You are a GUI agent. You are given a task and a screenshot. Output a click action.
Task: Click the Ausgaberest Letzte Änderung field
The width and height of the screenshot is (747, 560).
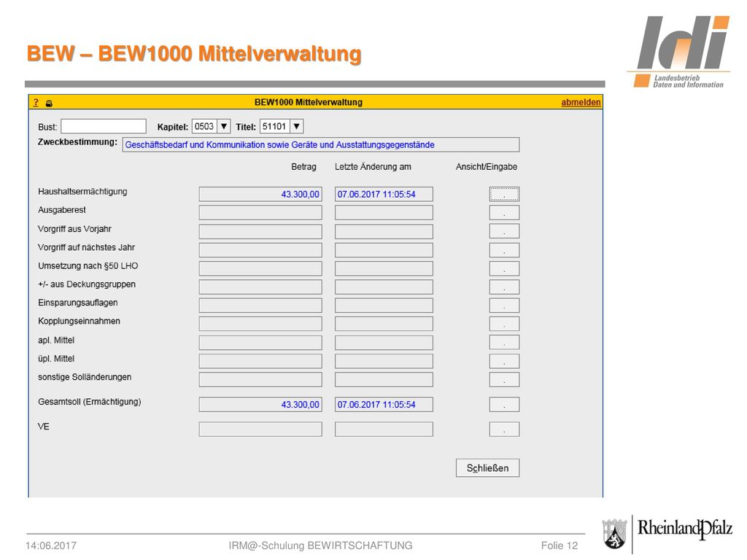pyautogui.click(x=384, y=212)
